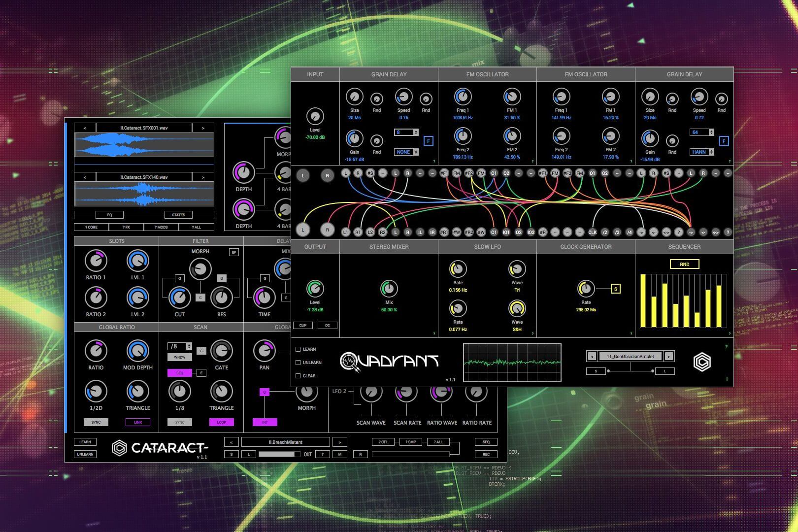Tick the UNLEARN checkbox in Quadrant
The height and width of the screenshot is (532, 798).
[x=298, y=363]
